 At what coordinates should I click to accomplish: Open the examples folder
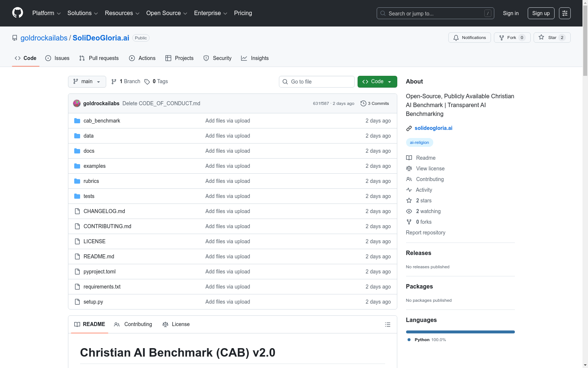click(x=94, y=166)
